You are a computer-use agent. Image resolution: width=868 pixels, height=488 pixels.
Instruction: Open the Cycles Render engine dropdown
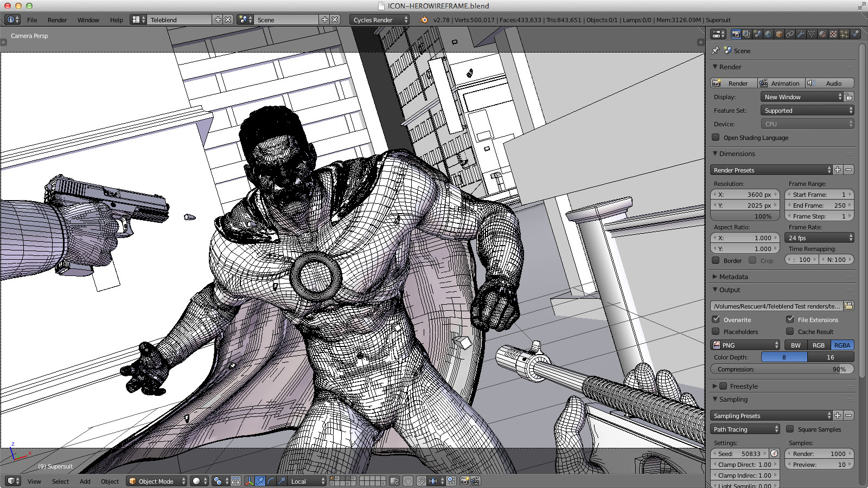tap(380, 20)
